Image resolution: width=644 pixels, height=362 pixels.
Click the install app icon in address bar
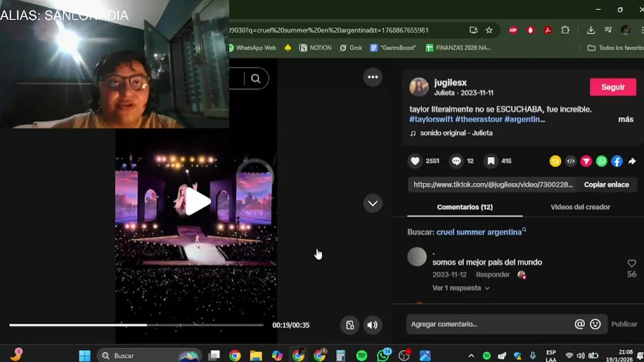pyautogui.click(x=473, y=30)
